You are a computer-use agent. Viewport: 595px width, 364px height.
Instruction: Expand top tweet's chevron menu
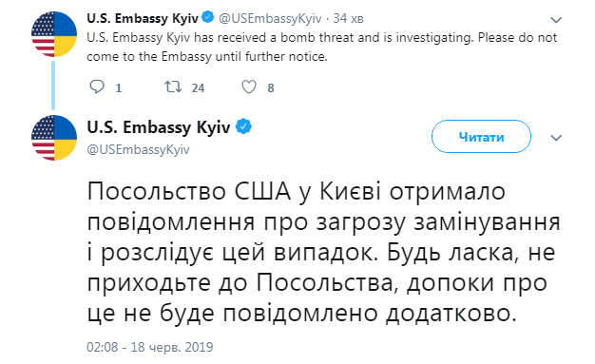coord(556,20)
